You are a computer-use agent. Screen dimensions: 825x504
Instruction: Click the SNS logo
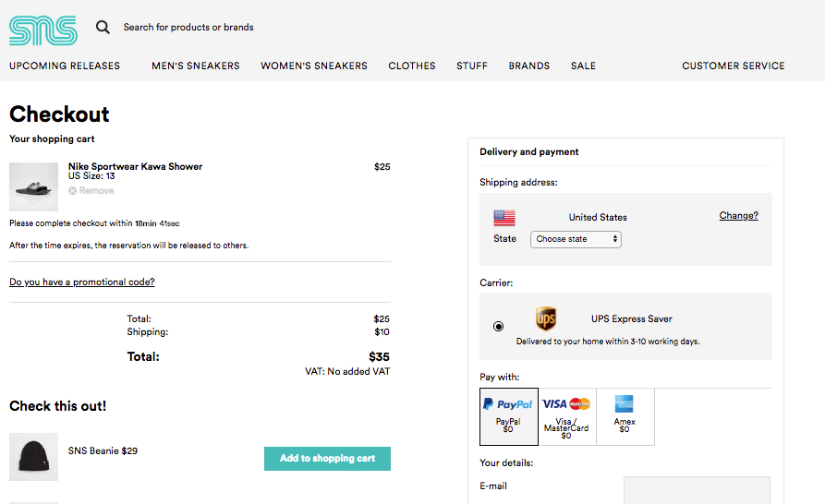(42, 29)
